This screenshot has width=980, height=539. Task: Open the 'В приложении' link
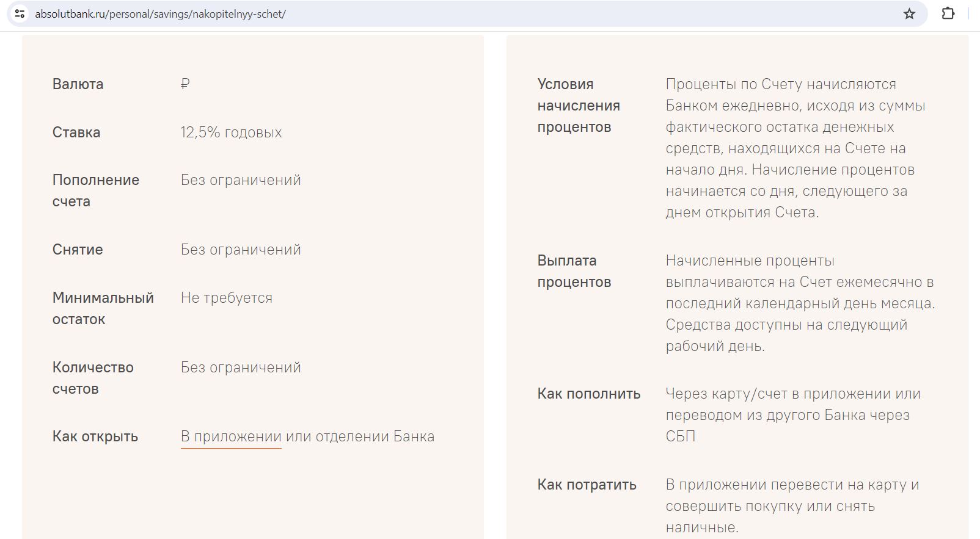pos(231,436)
